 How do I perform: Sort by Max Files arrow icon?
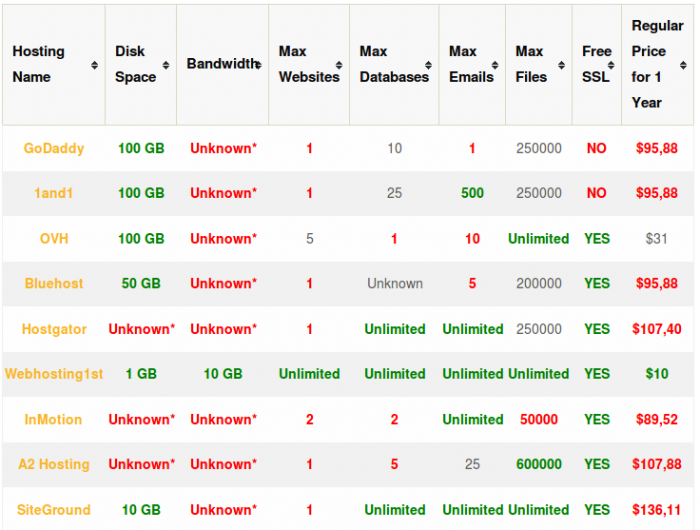tap(561, 65)
